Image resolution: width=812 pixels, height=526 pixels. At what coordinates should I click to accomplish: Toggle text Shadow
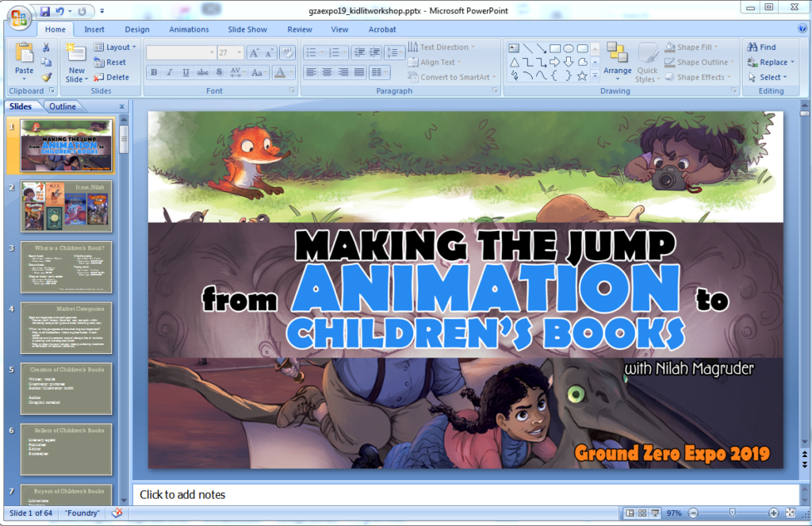219,72
